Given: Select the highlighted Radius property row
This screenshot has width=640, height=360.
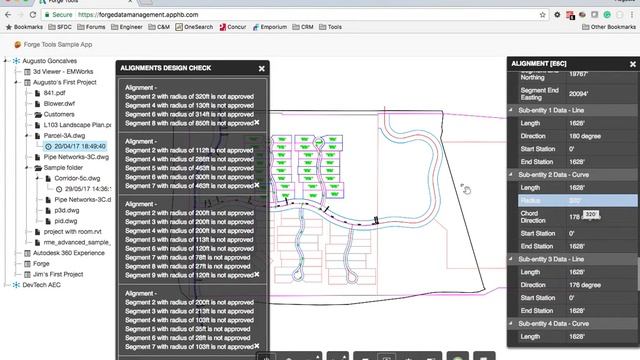Looking at the screenshot, I should tap(577, 200).
